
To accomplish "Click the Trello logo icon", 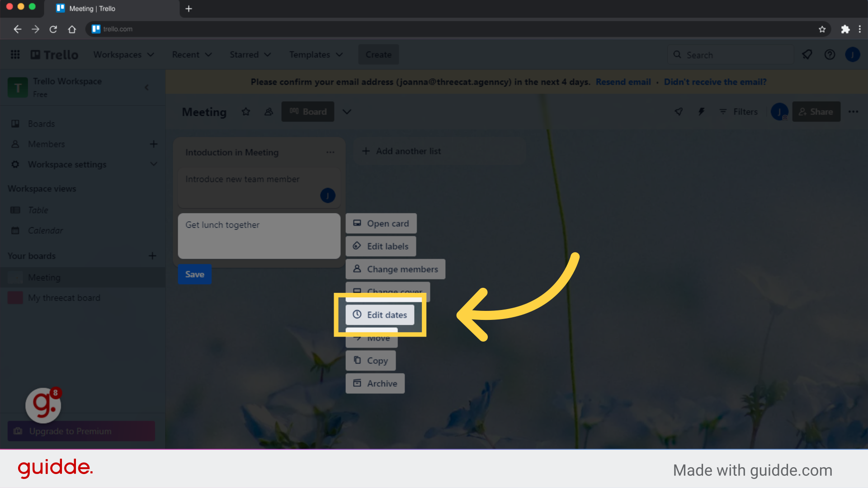I will point(54,54).
